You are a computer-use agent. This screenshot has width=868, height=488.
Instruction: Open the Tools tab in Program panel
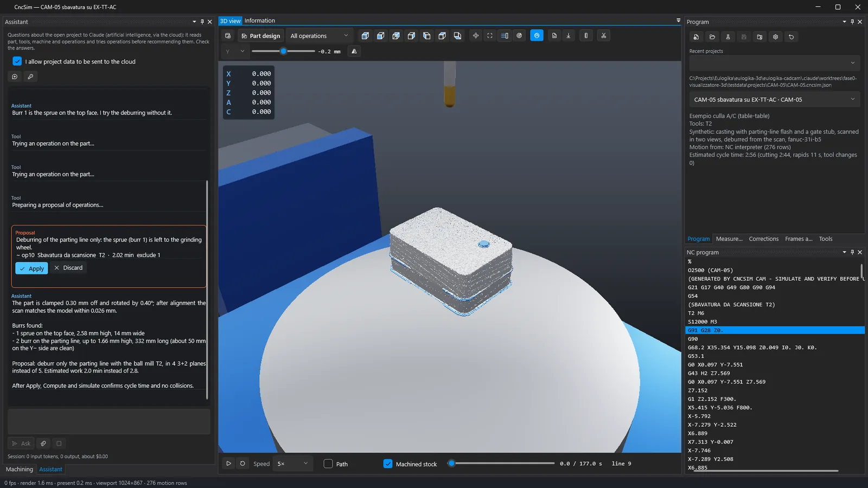click(826, 239)
